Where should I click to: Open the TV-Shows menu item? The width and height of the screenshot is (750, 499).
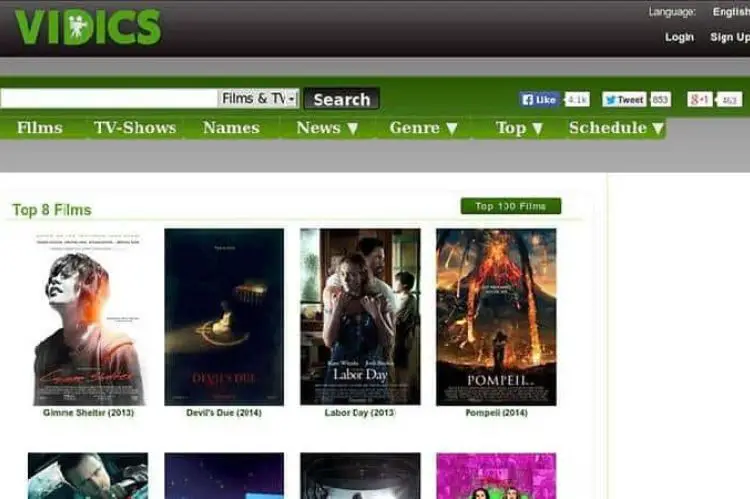pos(135,128)
